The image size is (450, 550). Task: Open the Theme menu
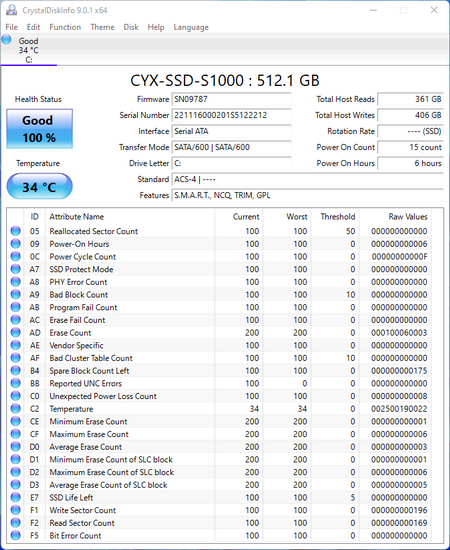(x=102, y=27)
